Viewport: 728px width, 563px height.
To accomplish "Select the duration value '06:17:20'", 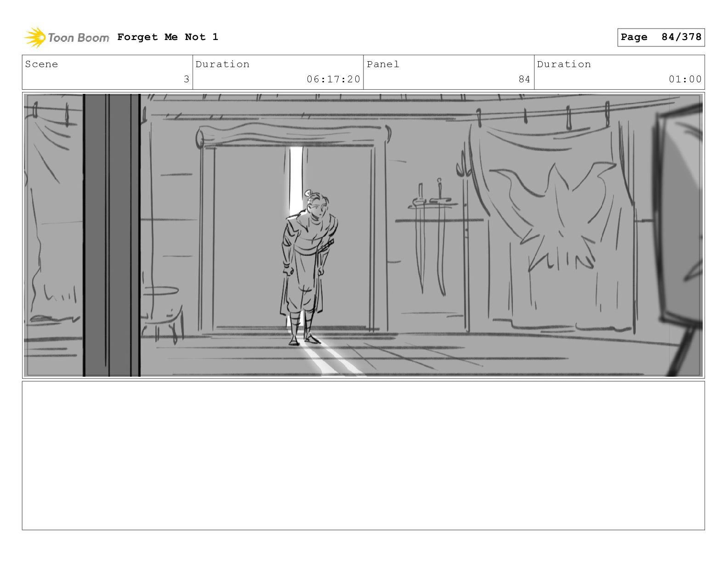I will [x=334, y=79].
